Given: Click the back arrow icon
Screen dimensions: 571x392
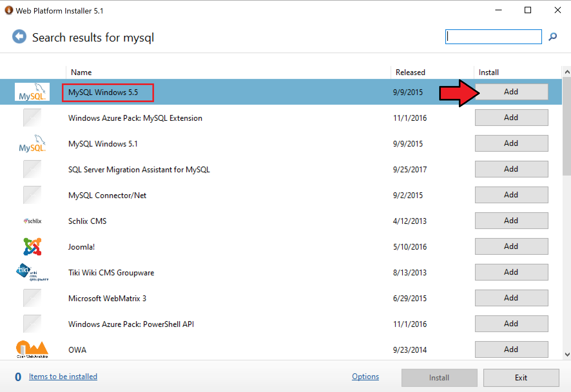Looking at the screenshot, I should (x=19, y=36).
